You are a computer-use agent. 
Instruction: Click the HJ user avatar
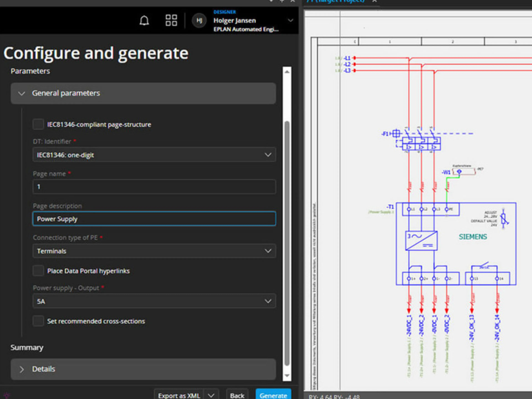(x=199, y=21)
